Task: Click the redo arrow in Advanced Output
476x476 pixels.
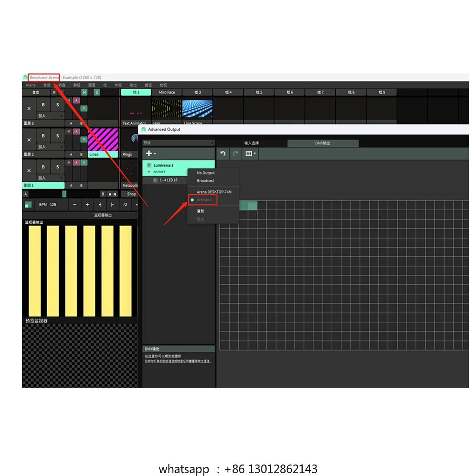Action: point(236,154)
